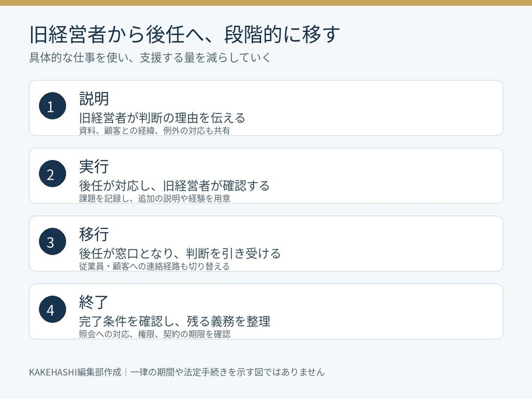Click the 実行 step heading

pos(94,167)
